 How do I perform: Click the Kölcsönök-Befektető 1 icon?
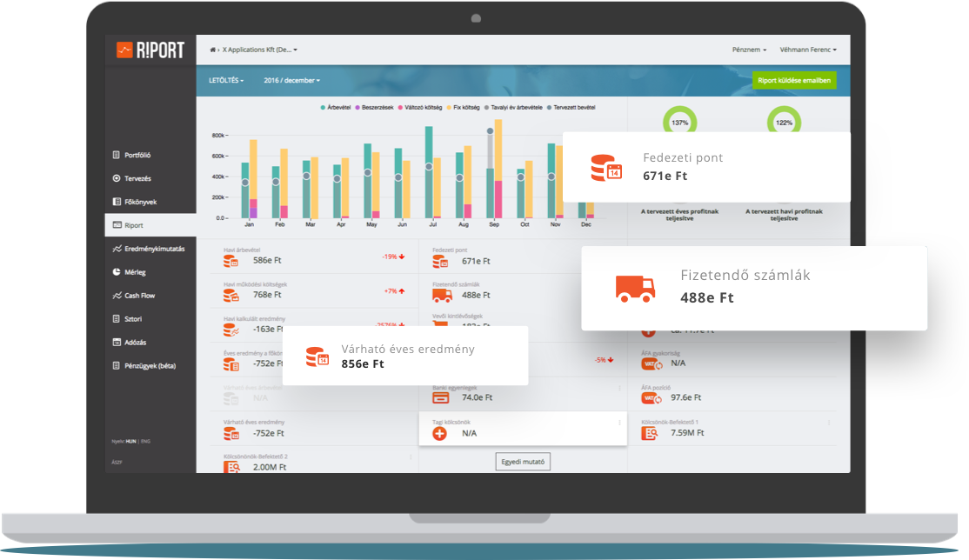coord(651,432)
